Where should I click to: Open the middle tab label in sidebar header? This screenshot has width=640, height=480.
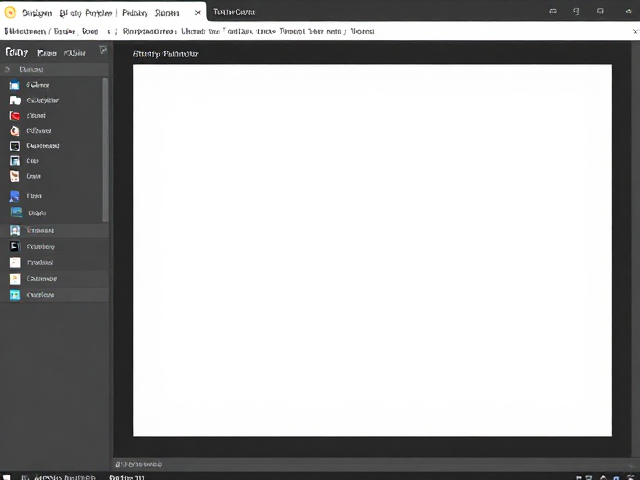[x=47, y=53]
